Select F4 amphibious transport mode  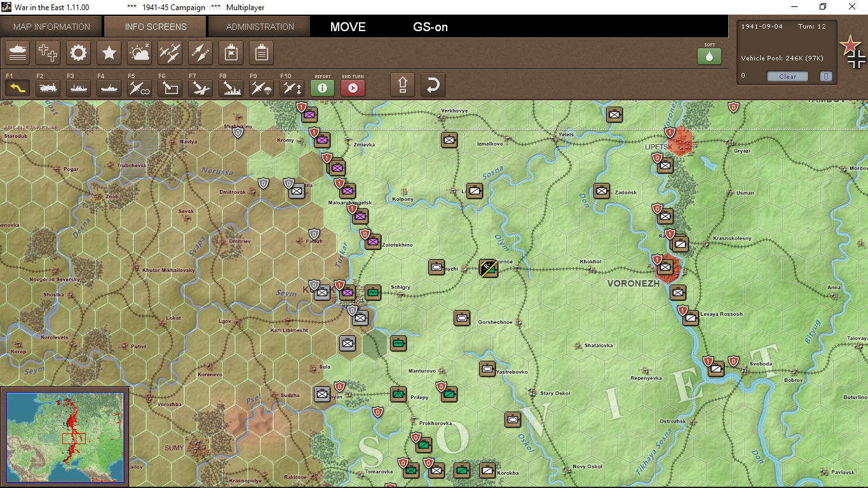tap(109, 88)
